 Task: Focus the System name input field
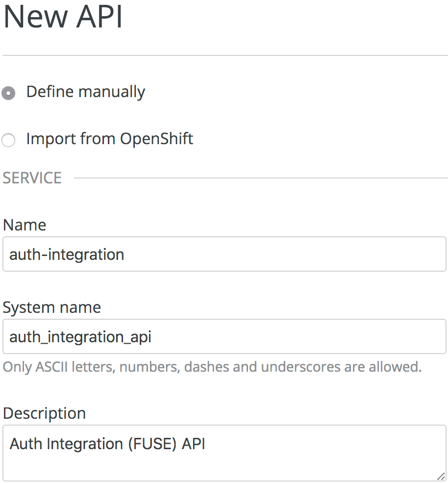224,336
